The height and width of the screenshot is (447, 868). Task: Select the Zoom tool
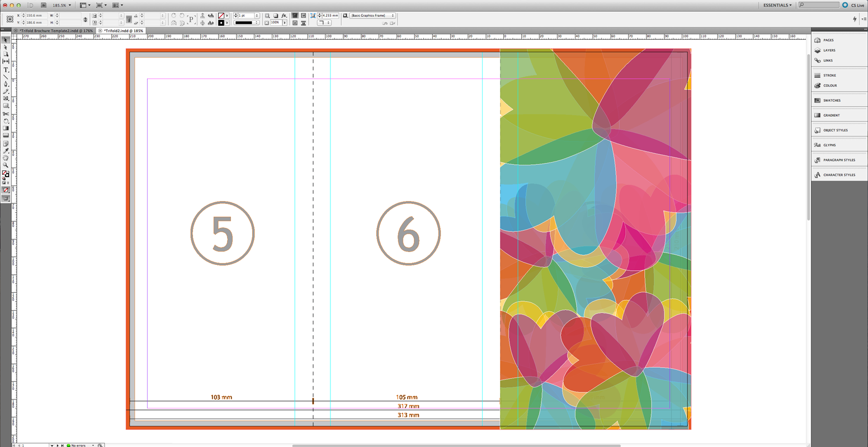(x=6, y=165)
